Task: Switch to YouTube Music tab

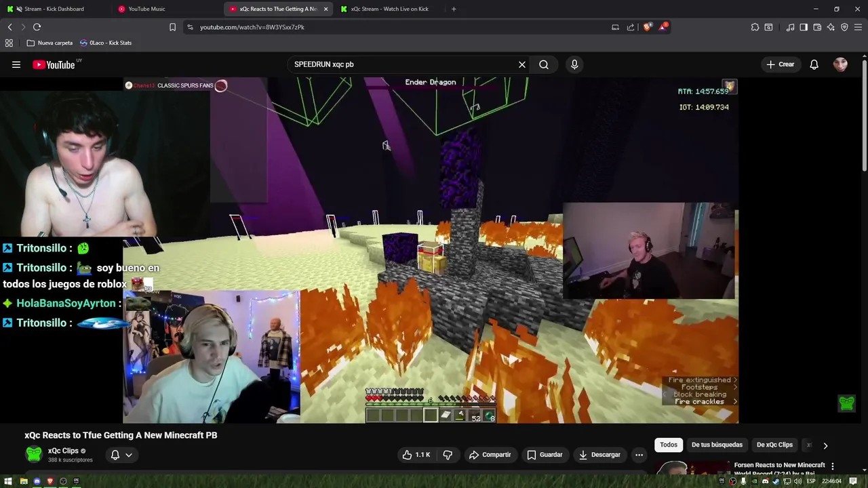Action: click(x=166, y=9)
